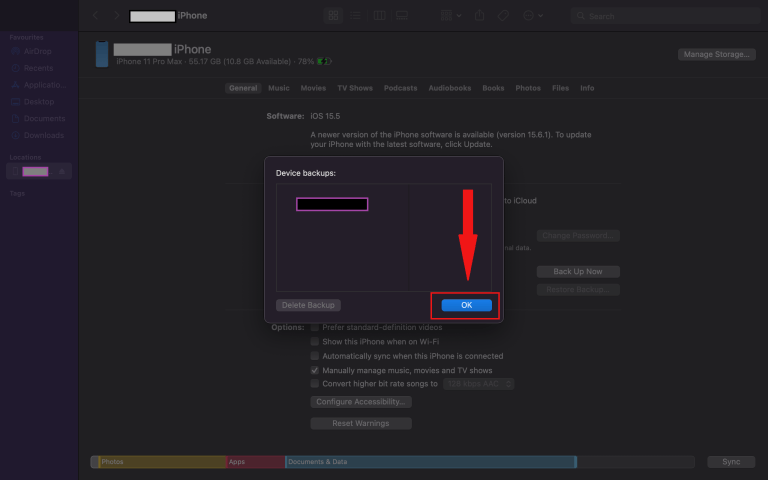Screen dimensions: 768x480
Task: Switch to gallery view
Action: pyautogui.click(x=402, y=16)
